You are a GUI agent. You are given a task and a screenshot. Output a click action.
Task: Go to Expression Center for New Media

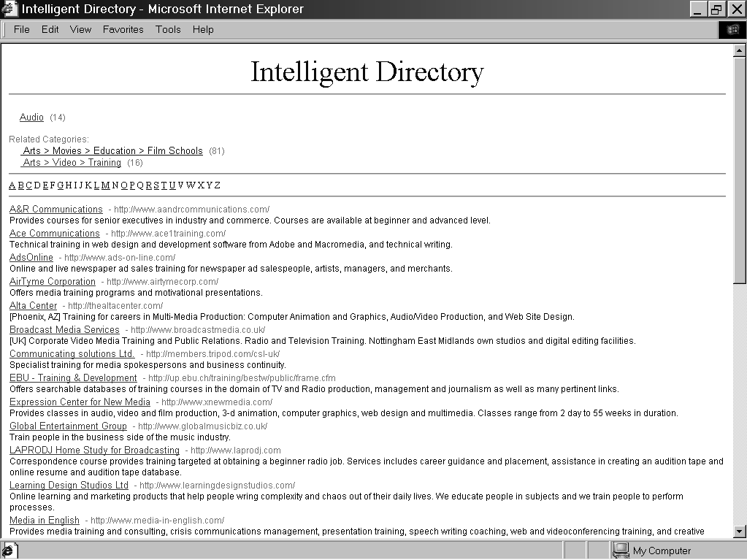coord(80,402)
